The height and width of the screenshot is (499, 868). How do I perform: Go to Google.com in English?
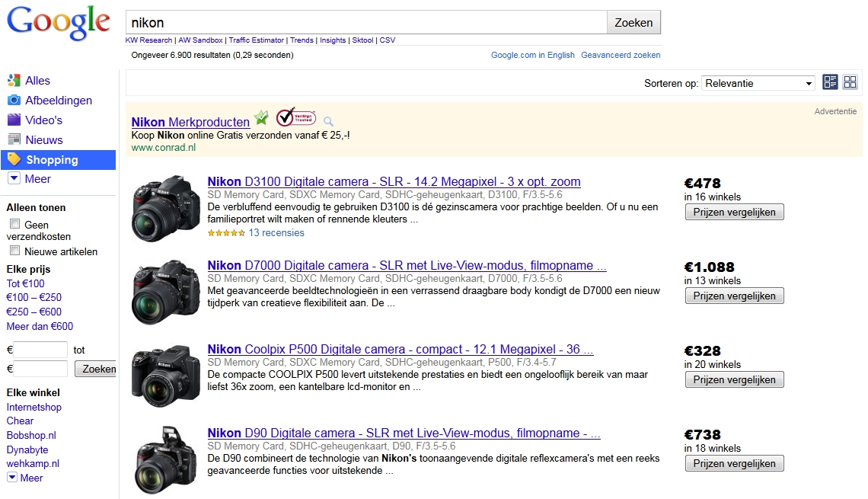point(532,55)
